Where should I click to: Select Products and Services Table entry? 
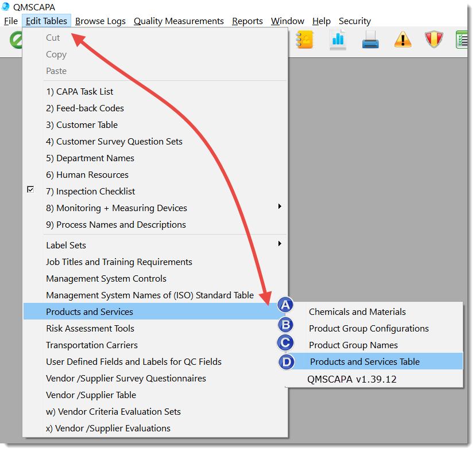coord(365,362)
